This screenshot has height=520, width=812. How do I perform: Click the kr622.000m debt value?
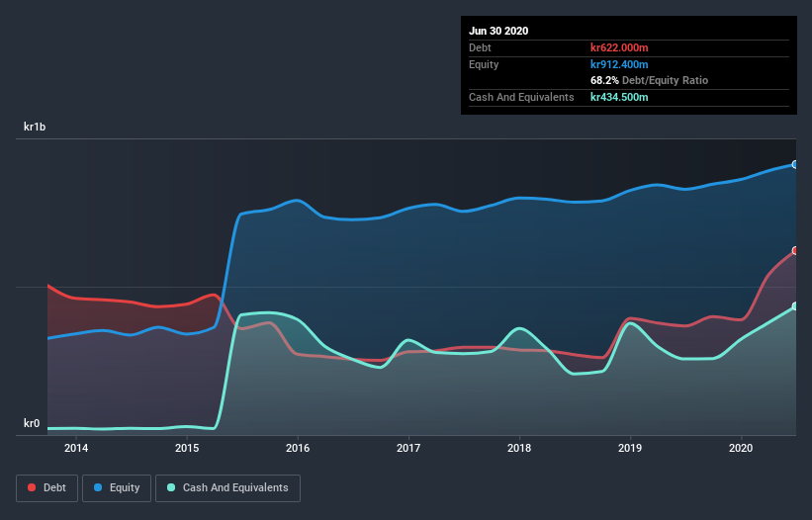619,47
